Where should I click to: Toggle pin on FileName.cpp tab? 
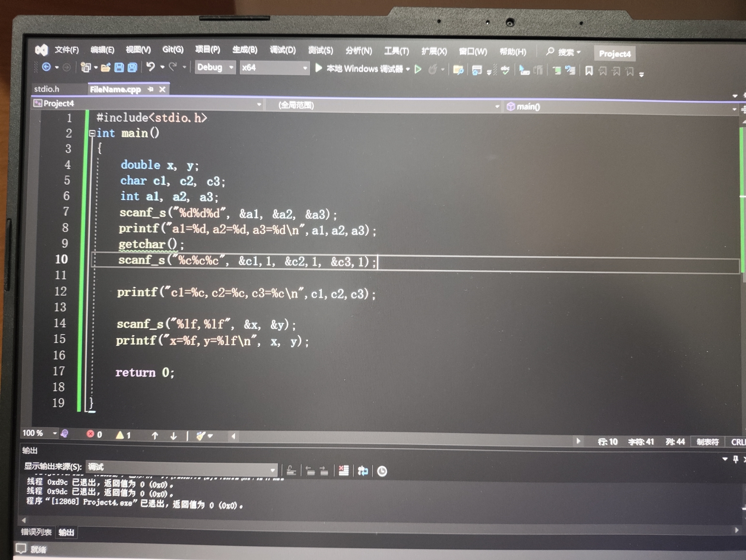point(150,89)
